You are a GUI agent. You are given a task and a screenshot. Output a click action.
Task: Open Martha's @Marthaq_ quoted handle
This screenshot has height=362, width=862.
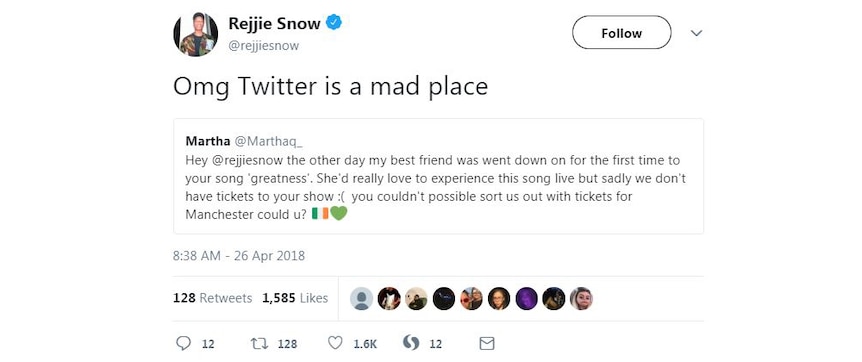pos(269,141)
